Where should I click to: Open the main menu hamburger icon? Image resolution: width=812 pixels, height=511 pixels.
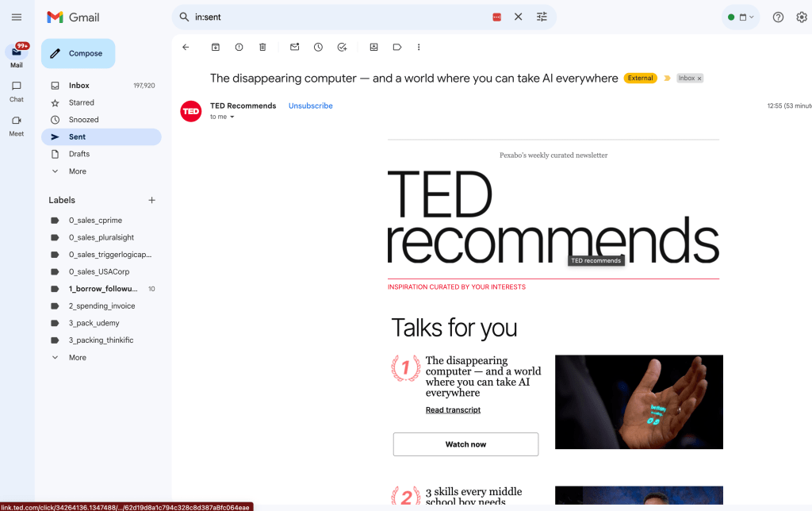pyautogui.click(x=17, y=17)
